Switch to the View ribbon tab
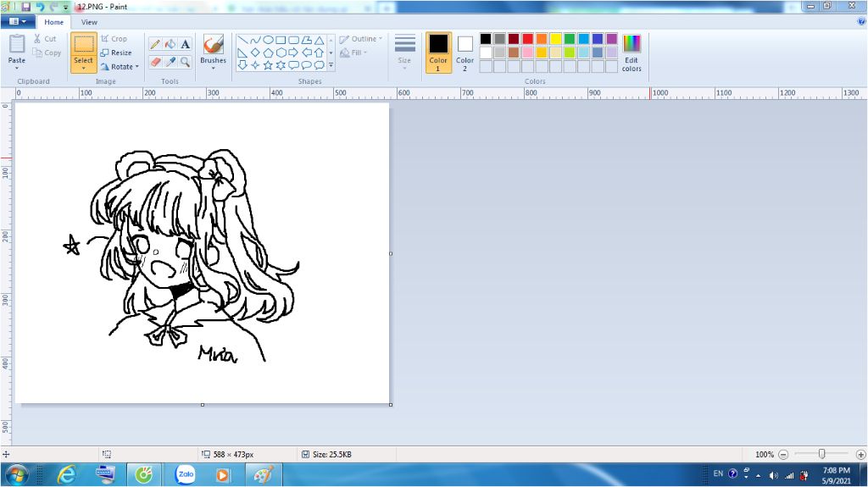Screen dimensions: 868x487 (89, 22)
